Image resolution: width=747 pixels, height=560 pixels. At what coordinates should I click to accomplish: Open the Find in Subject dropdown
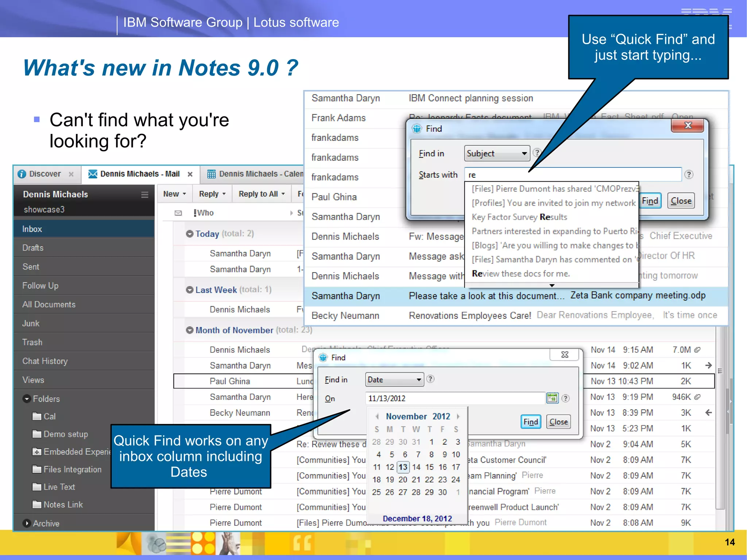[x=497, y=153]
